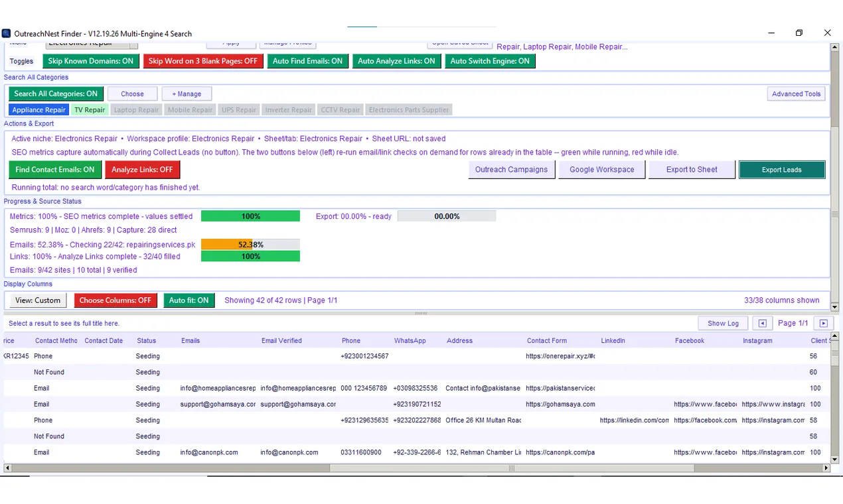Screen dimensions: 843x504
Task: Click Export Leads button
Action: tap(782, 170)
